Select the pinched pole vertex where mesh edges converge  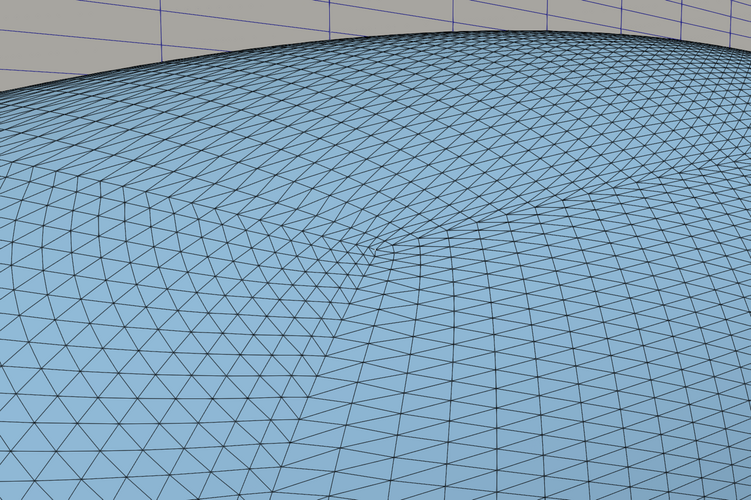tap(376, 249)
